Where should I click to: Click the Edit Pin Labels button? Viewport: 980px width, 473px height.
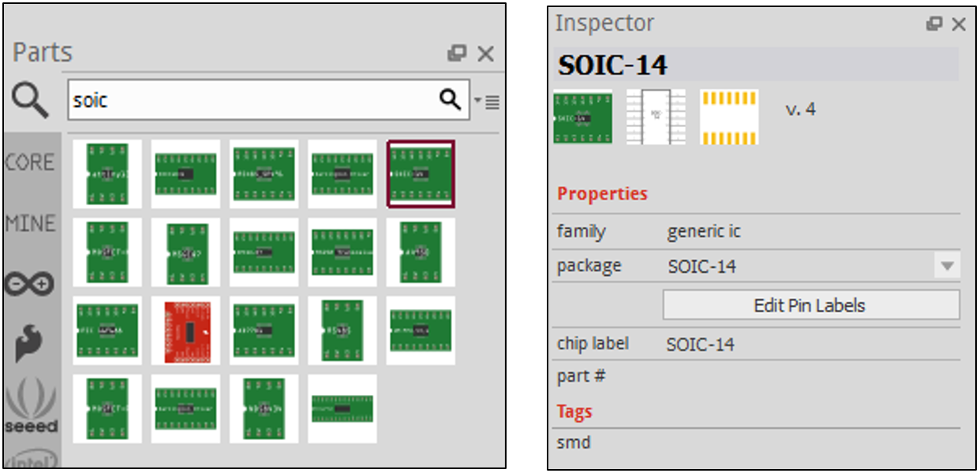(811, 305)
